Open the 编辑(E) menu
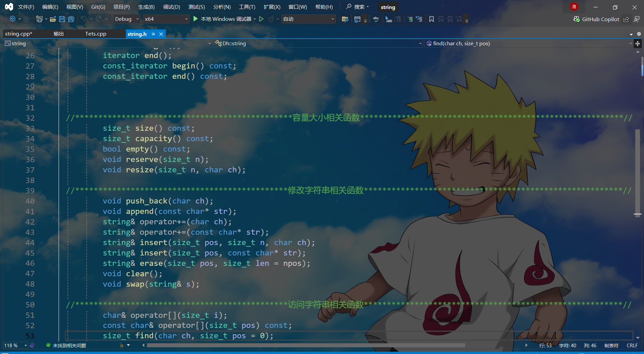This screenshot has height=354, width=644. click(x=50, y=7)
